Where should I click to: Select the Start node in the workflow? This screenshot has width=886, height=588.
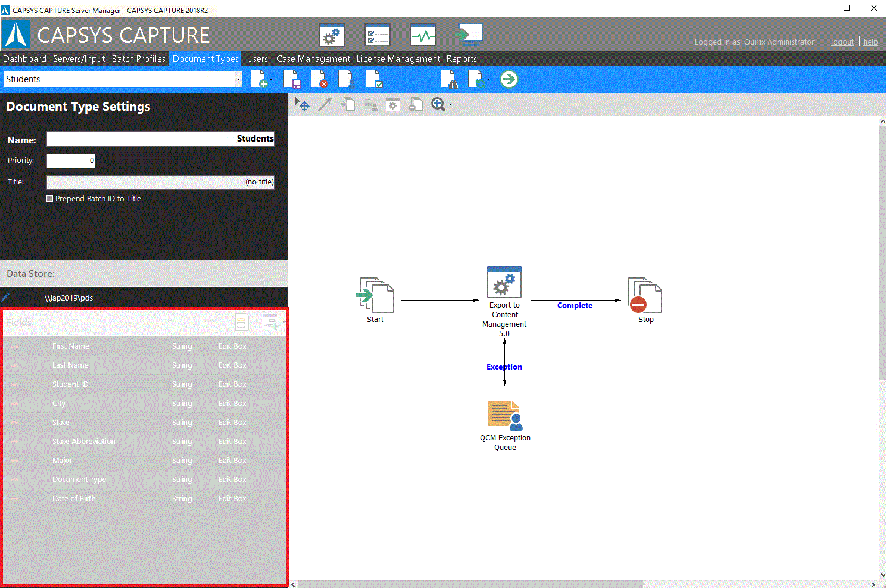tap(376, 300)
